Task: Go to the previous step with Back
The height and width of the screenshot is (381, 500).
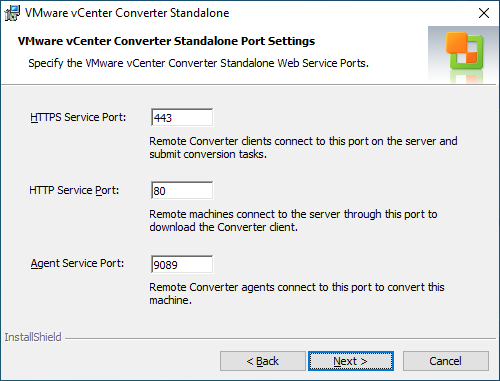Action: pyautogui.click(x=263, y=361)
